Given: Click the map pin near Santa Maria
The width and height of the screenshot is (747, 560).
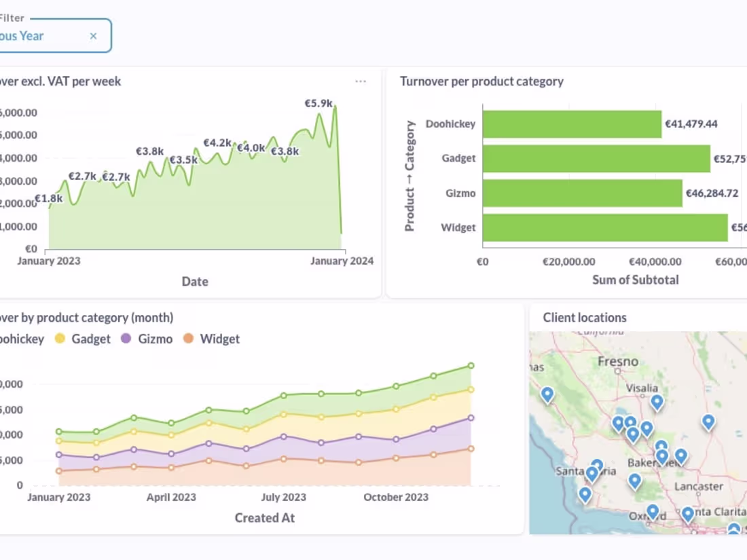Looking at the screenshot, I should [x=591, y=472].
